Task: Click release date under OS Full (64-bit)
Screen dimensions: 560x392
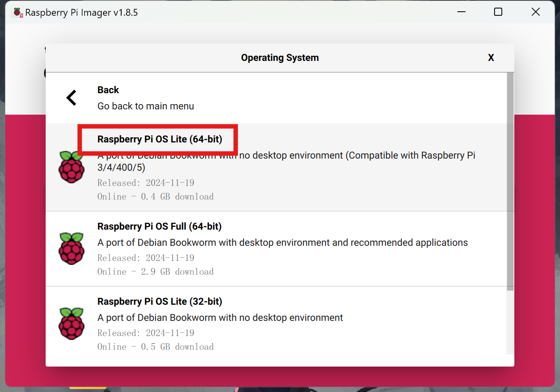Action: point(146,258)
